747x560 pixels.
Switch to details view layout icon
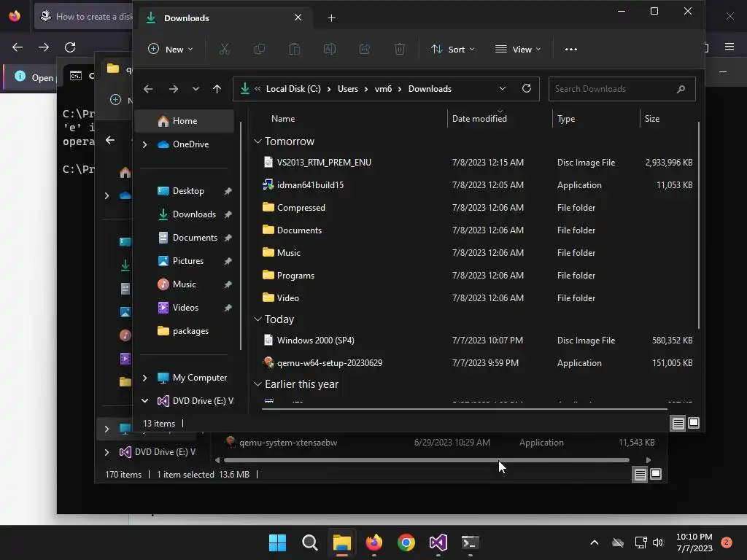point(678,423)
